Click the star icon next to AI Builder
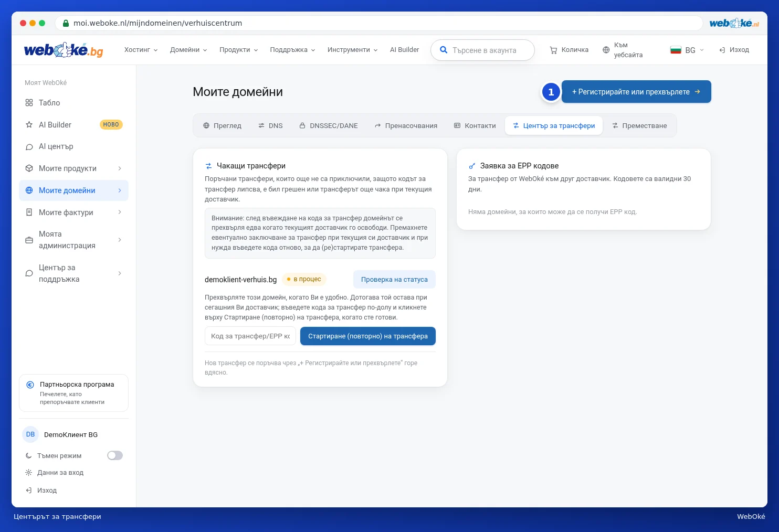The image size is (779, 532). (29, 125)
